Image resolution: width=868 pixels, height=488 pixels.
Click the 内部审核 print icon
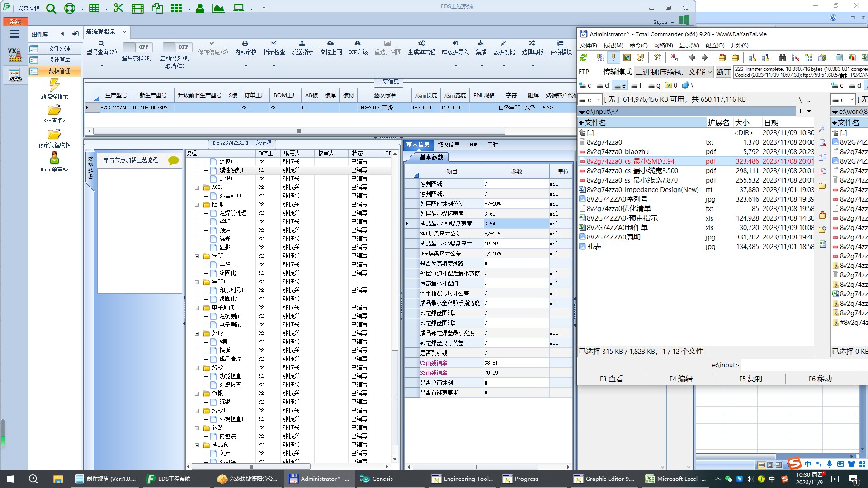(x=245, y=43)
